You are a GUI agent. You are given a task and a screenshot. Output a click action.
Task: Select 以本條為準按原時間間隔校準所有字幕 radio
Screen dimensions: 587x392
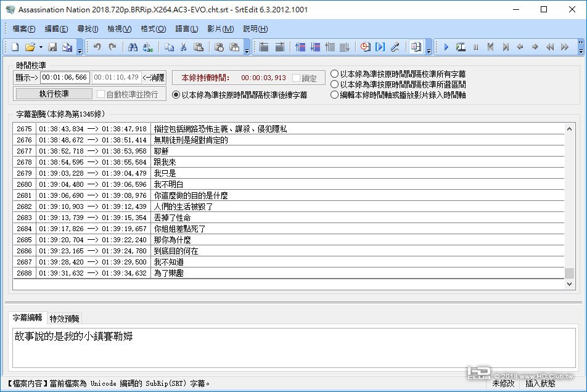[334, 74]
